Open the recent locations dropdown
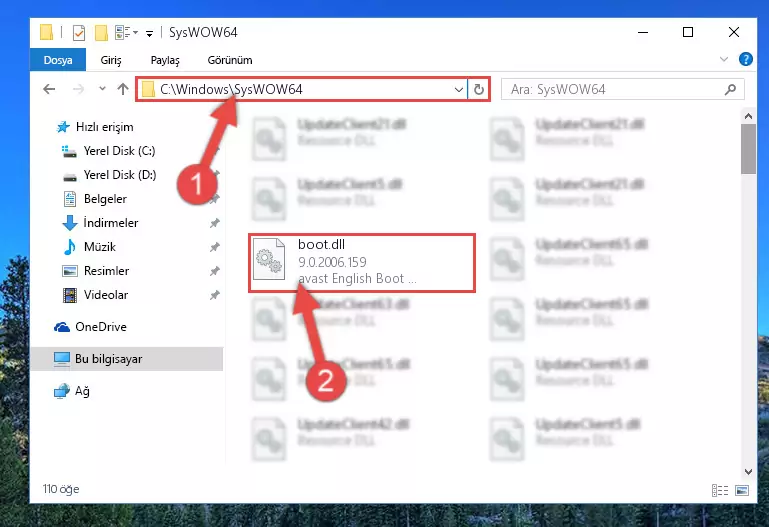This screenshot has width=769, height=527. click(x=102, y=89)
